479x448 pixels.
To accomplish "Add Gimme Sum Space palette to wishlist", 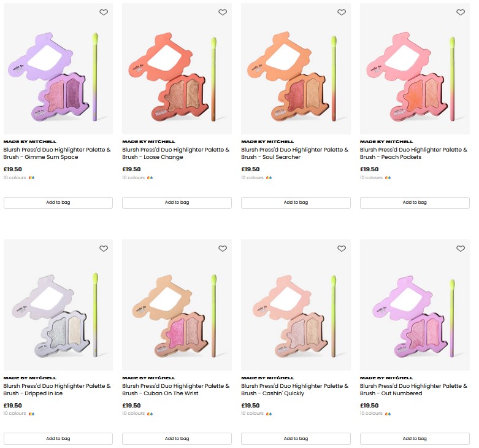I will (104, 12).
